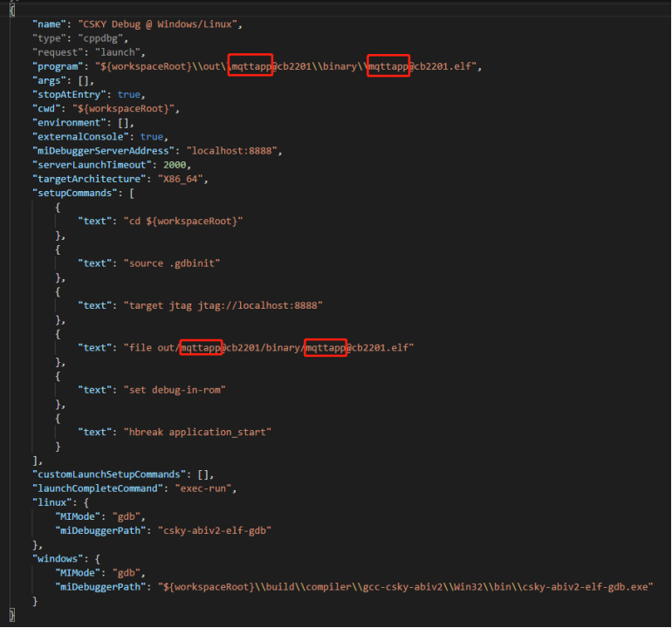
Task: Click the "program" key
Action: [58, 67]
